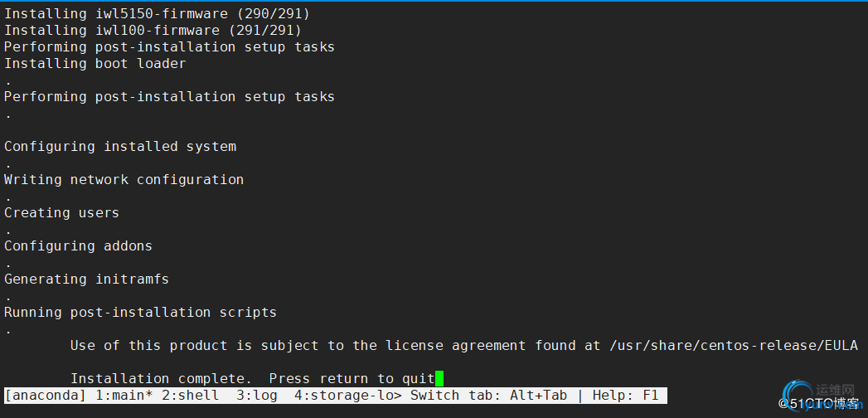Image resolution: width=868 pixels, height=418 pixels.
Task: Click the green terminal cursor block
Action: [439, 379]
